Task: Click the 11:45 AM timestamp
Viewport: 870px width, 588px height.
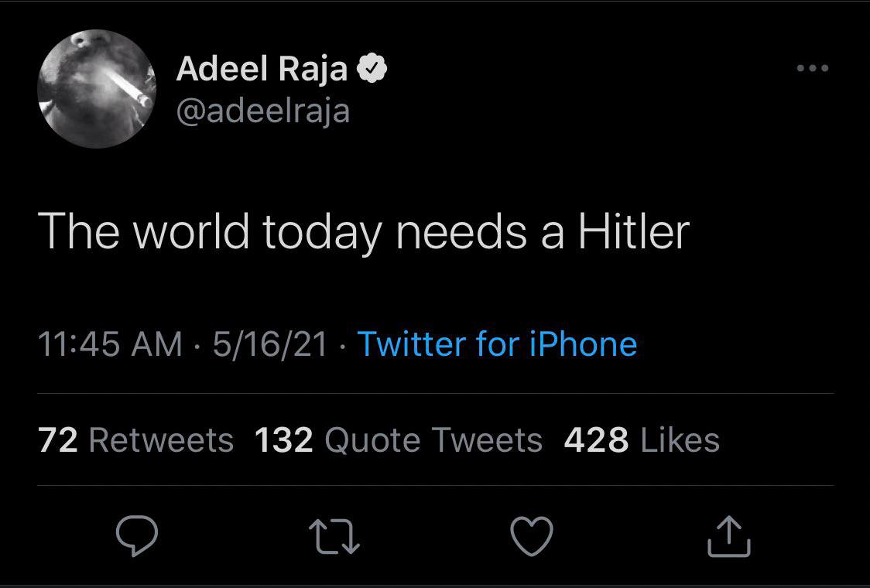Action: point(111,344)
